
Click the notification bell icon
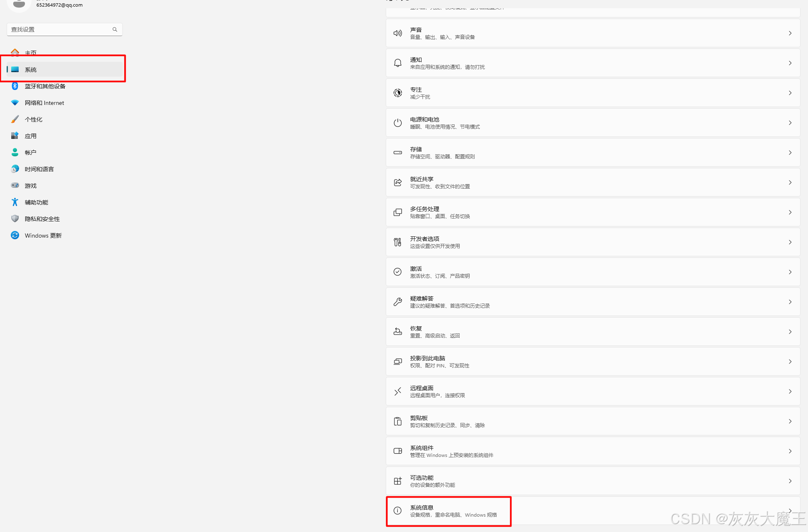[x=397, y=63]
